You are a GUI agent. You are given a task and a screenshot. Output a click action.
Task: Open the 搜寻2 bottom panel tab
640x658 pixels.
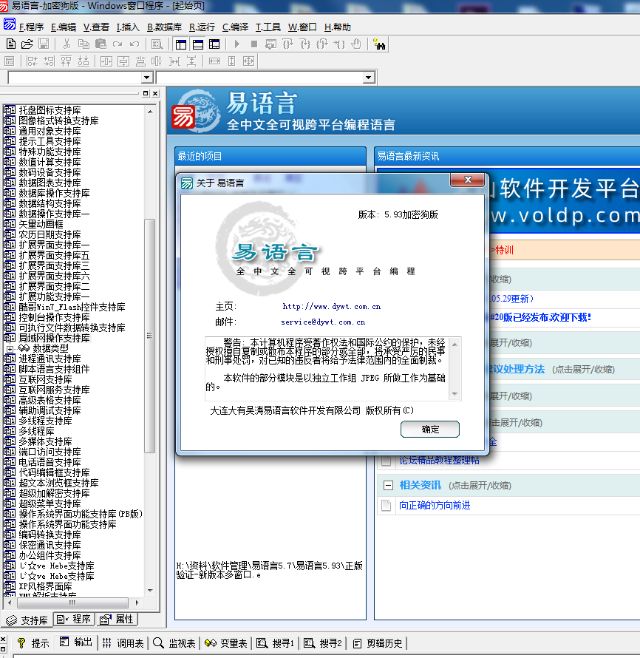[323, 643]
